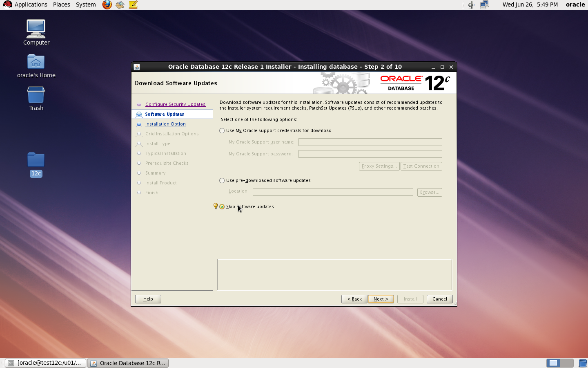Enable Skip software updates
The height and width of the screenshot is (368, 588).
222,206
